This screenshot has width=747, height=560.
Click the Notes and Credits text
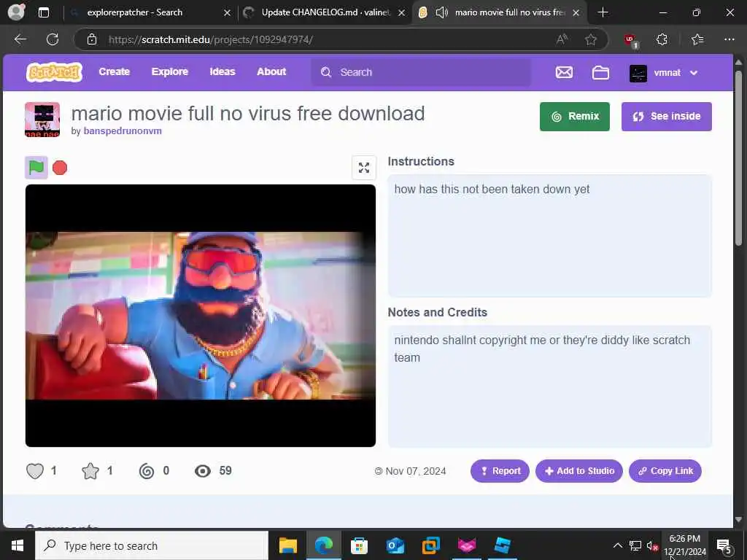coord(542,349)
